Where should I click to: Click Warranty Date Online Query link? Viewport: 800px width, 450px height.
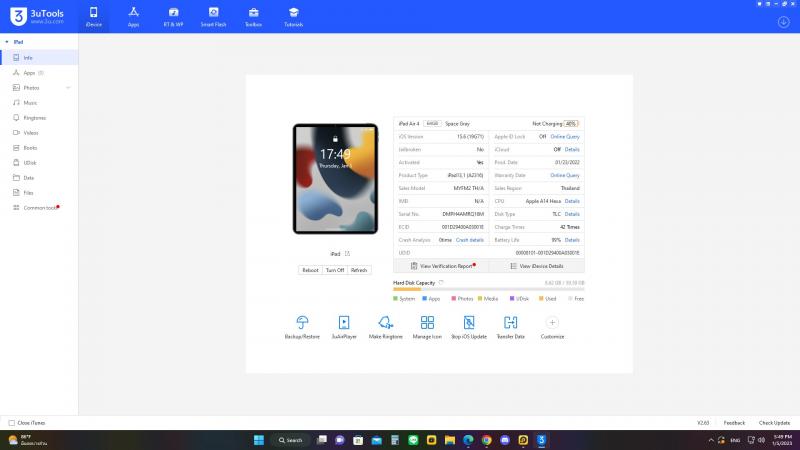(565, 176)
